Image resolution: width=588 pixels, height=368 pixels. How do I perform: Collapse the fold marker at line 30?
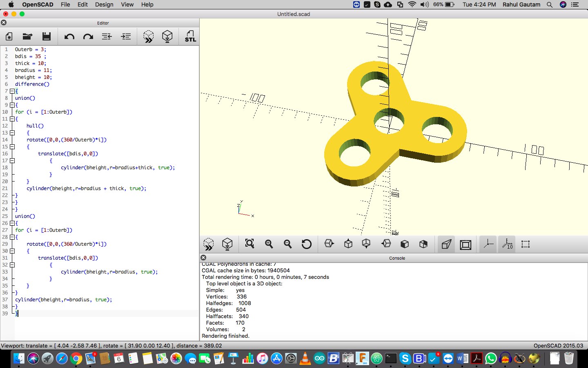12,251
